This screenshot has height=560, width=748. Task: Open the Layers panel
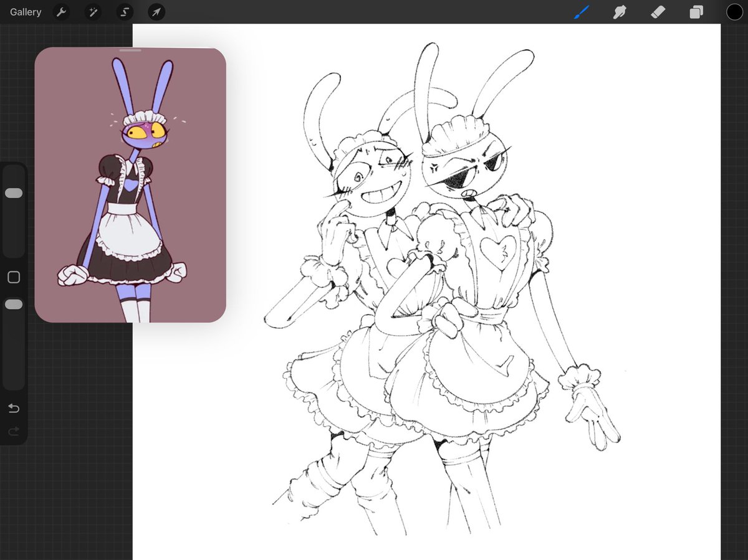pos(696,12)
